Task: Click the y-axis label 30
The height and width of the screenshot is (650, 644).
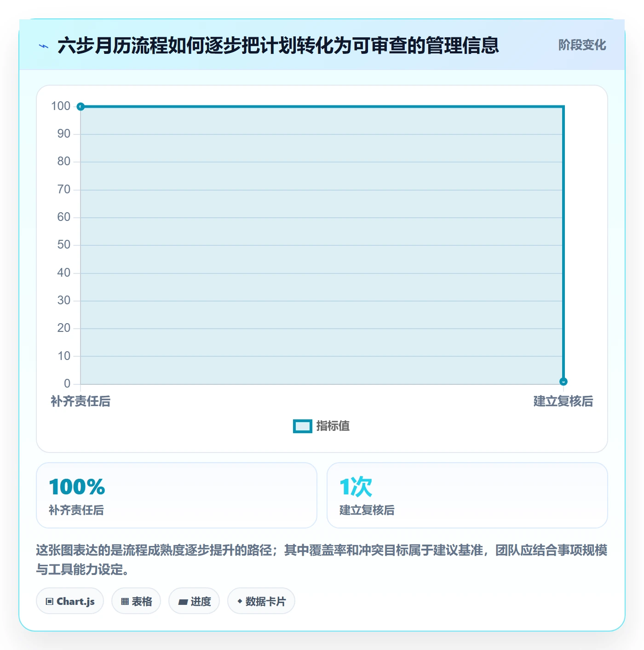Action: 64,301
